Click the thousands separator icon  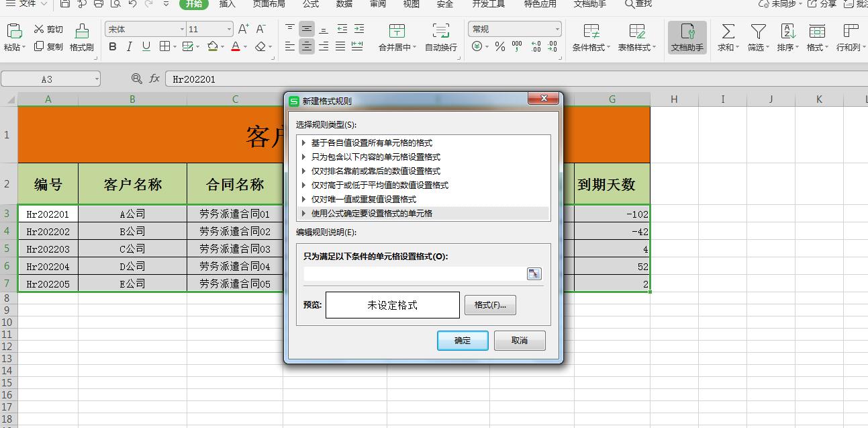click(516, 46)
